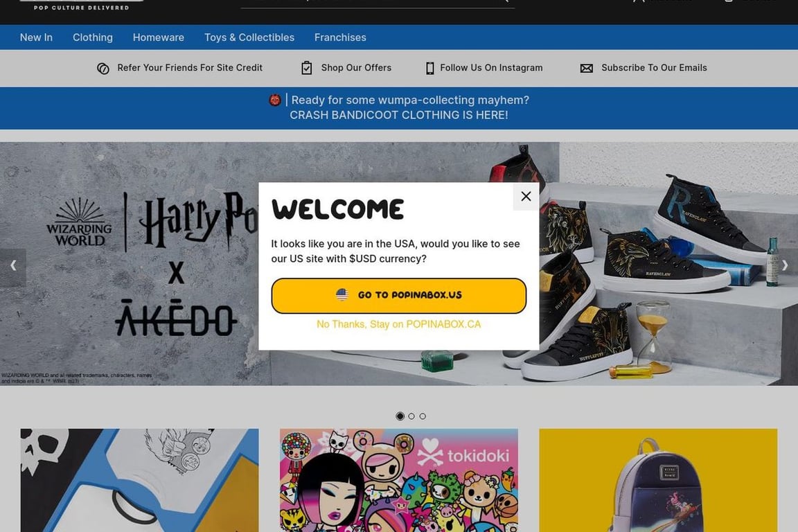Select third carousel dot indicator
Viewport: 798px width, 532px height.
[x=423, y=416]
